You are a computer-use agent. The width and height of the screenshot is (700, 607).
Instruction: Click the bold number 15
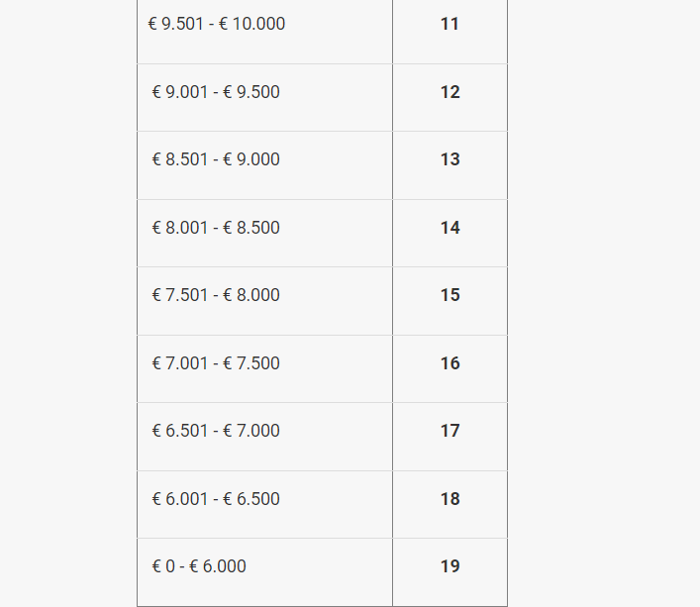point(450,295)
